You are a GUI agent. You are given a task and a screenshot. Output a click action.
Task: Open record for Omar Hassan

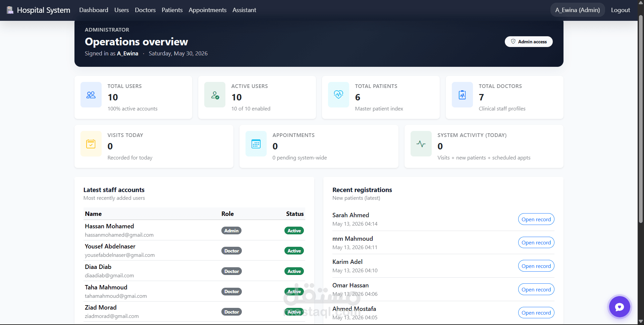click(x=536, y=289)
